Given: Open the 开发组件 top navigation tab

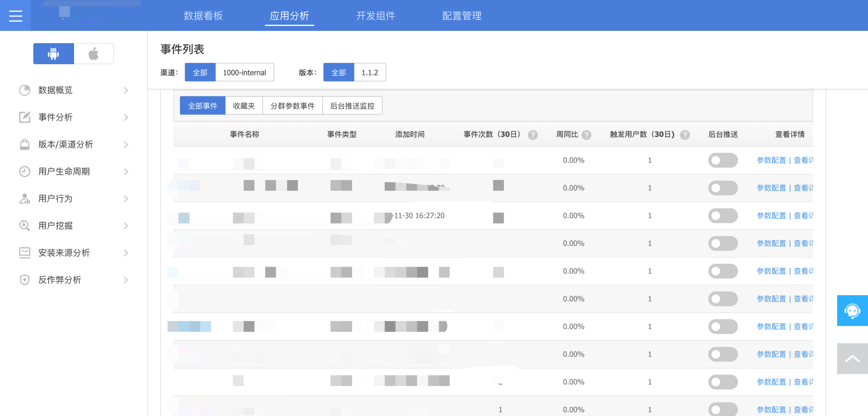Looking at the screenshot, I should tap(376, 16).
